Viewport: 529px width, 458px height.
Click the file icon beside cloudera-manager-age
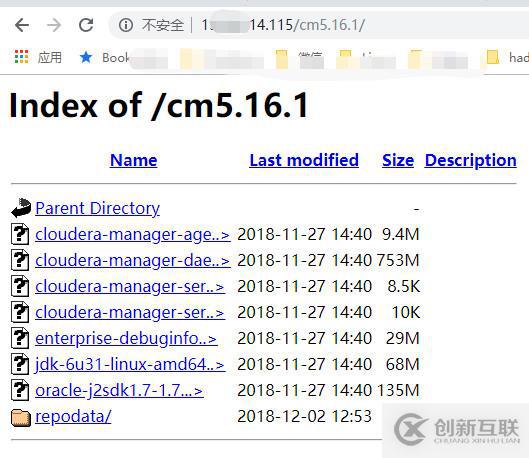pos(20,234)
